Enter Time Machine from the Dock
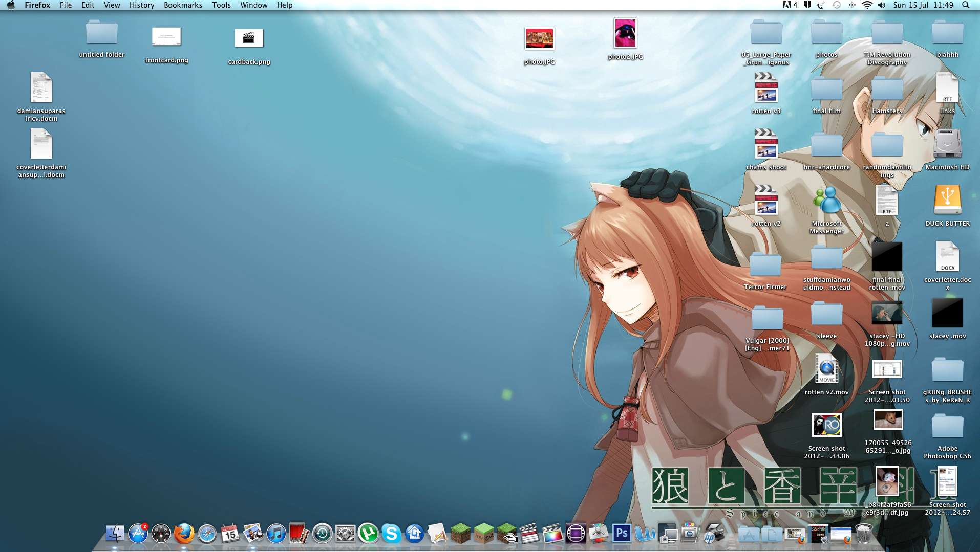Image resolution: width=980 pixels, height=552 pixels. [x=322, y=533]
